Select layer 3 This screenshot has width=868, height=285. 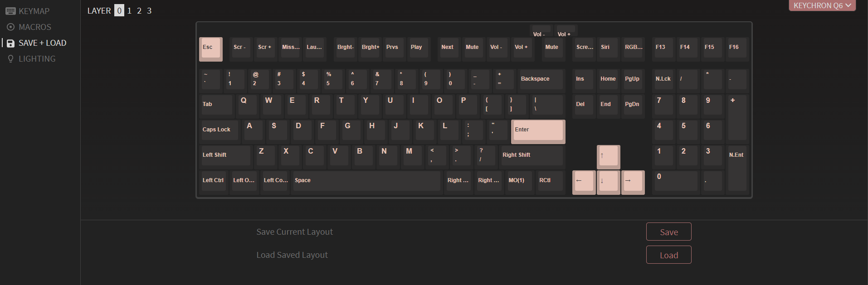pos(149,10)
